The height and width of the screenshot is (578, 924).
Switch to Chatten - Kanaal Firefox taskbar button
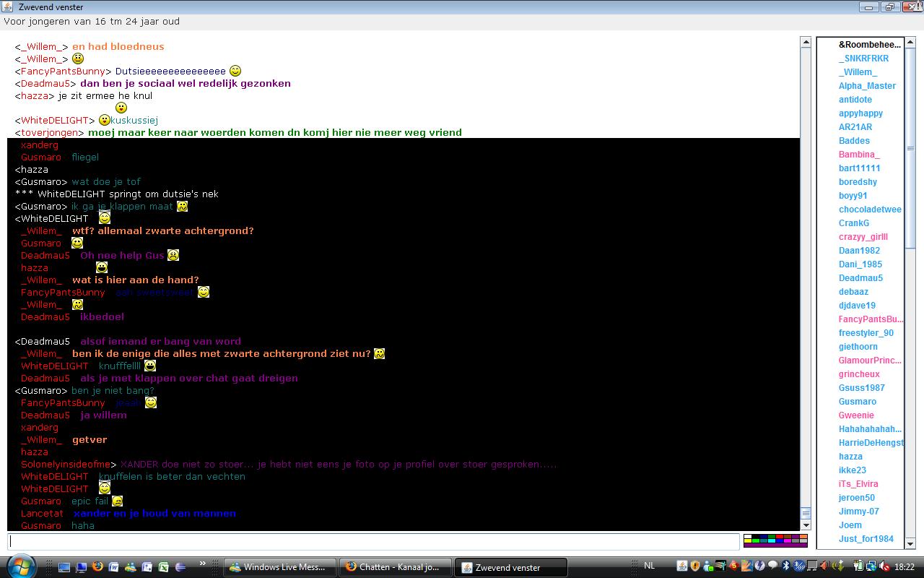click(x=395, y=567)
